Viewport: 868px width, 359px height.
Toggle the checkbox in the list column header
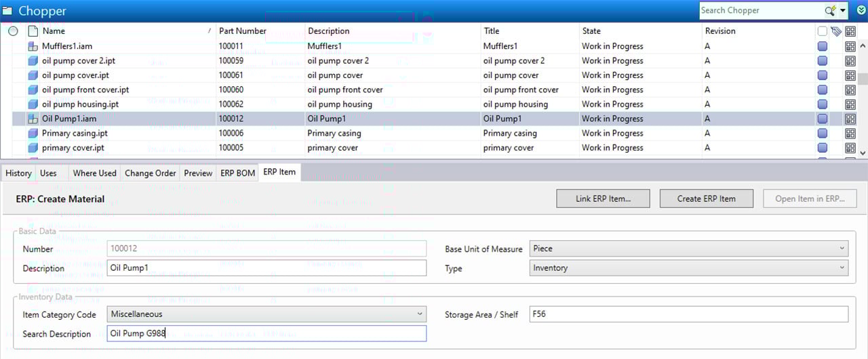pos(822,31)
